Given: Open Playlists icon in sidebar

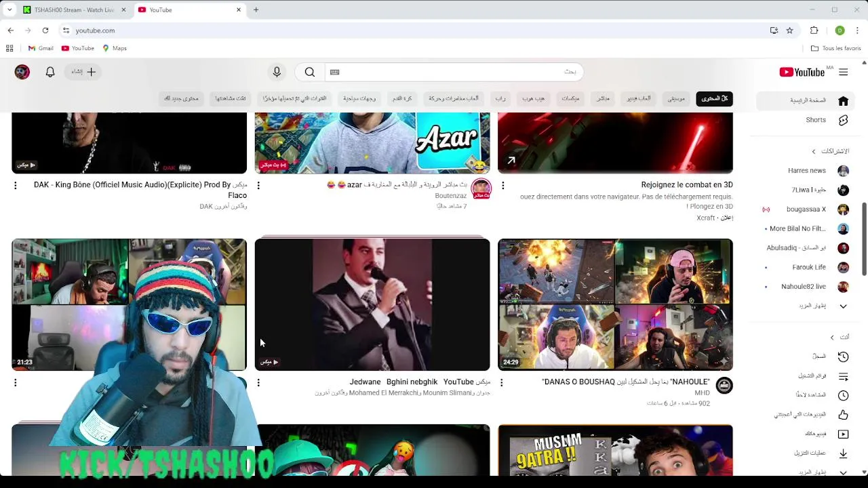Looking at the screenshot, I should point(843,376).
